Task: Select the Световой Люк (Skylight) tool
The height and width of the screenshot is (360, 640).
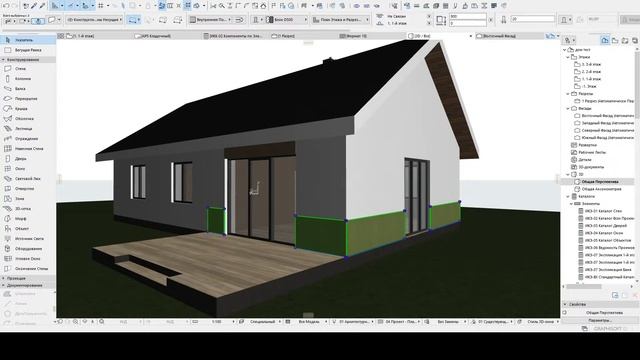Action: [x=28, y=178]
